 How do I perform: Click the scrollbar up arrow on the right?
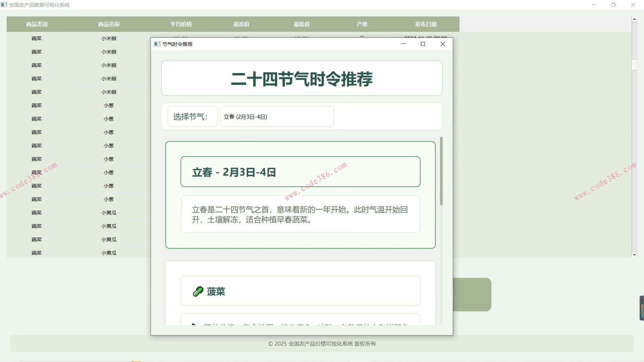click(x=635, y=19)
